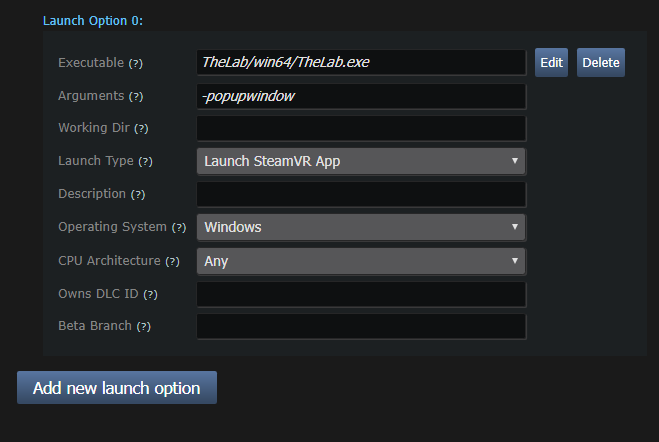The image size is (659, 442).
Task: Click the empty Working Dir input field
Action: point(361,129)
